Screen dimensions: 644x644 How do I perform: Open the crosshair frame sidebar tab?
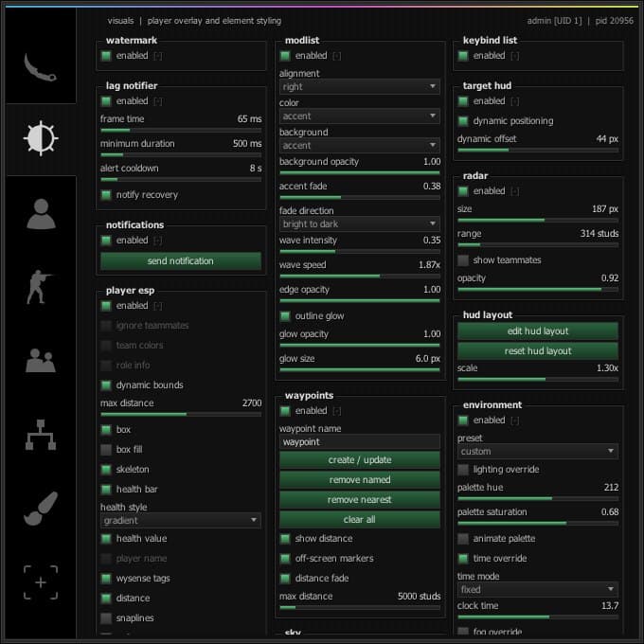40,582
